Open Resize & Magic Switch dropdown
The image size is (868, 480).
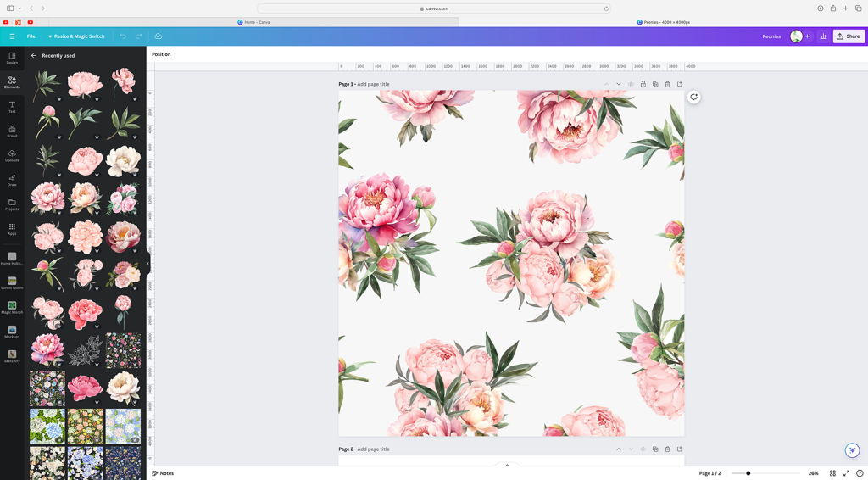click(x=76, y=36)
